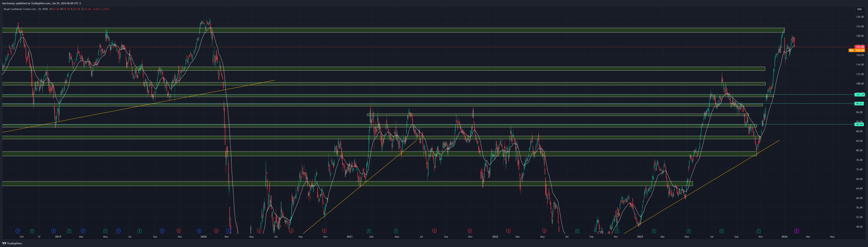Click the green earnings marker between Oct and 12
The image size is (868, 247).
pyautogui.click(x=32, y=231)
